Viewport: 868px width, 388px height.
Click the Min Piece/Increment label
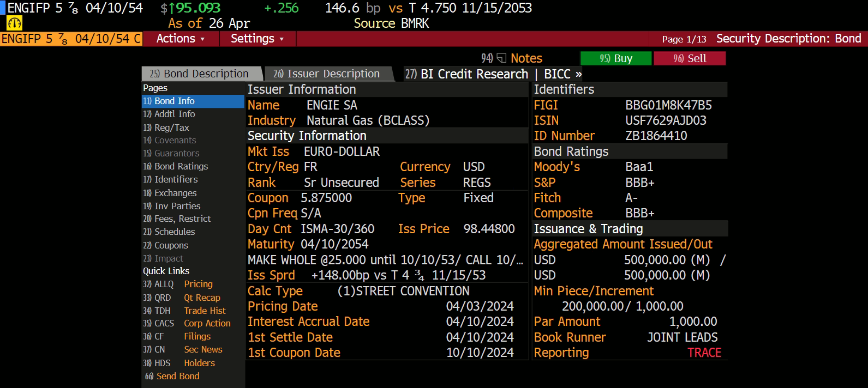[594, 291]
